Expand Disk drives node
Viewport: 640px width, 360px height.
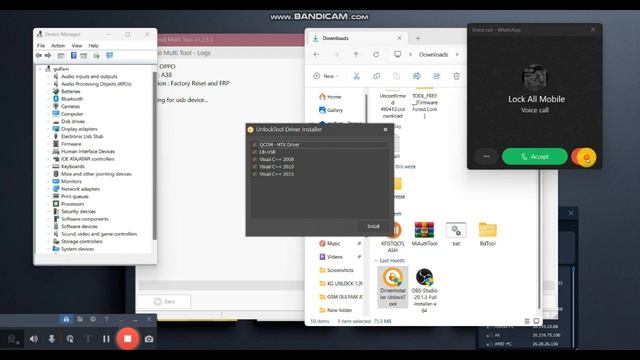tap(48, 121)
